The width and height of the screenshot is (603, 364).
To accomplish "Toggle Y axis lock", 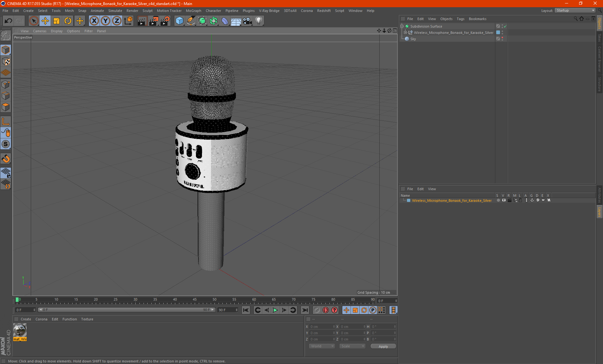I will (x=105, y=21).
